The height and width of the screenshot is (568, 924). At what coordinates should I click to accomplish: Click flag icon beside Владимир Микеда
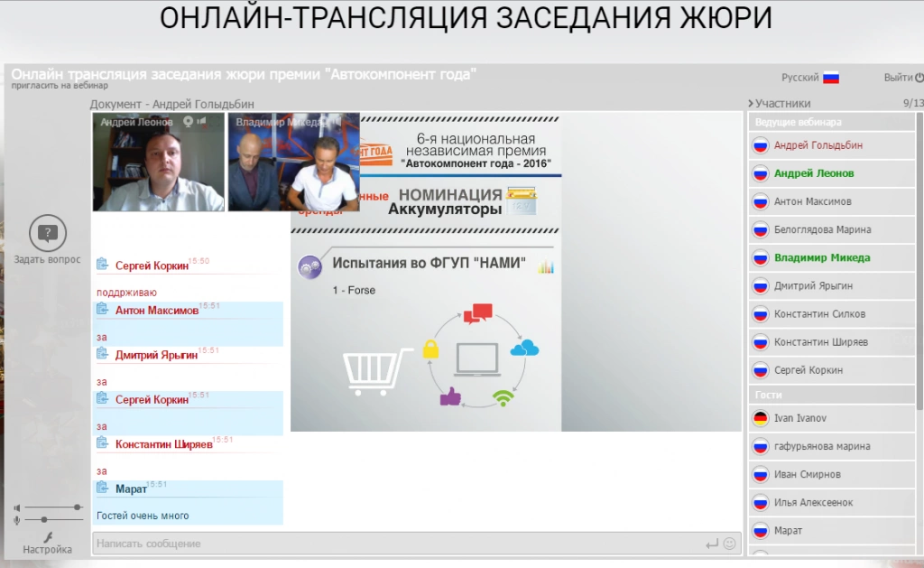coord(761,257)
